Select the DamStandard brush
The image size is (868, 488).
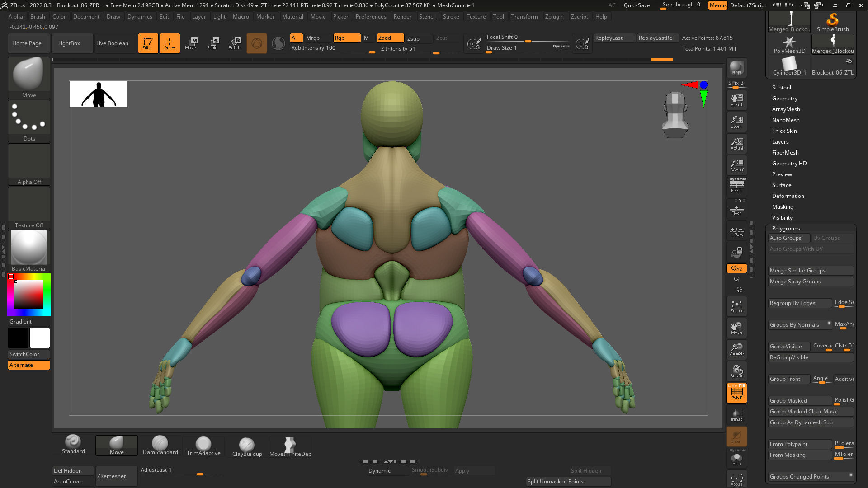coord(160,445)
